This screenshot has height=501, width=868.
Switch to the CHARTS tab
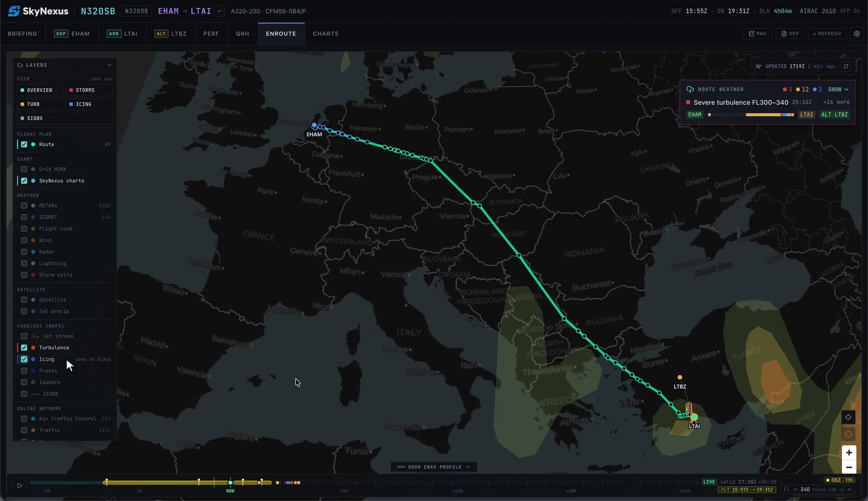point(325,33)
